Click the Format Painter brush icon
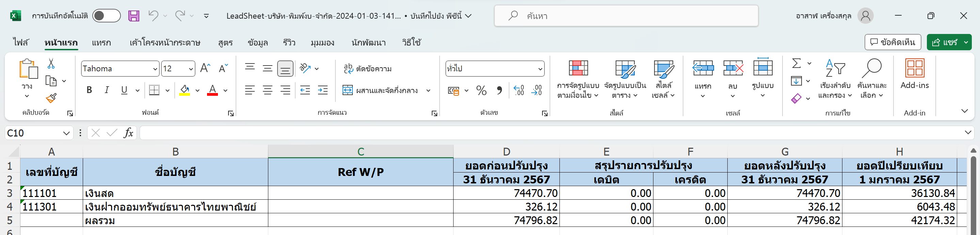Viewport: 980px width, 235px height. (x=51, y=98)
